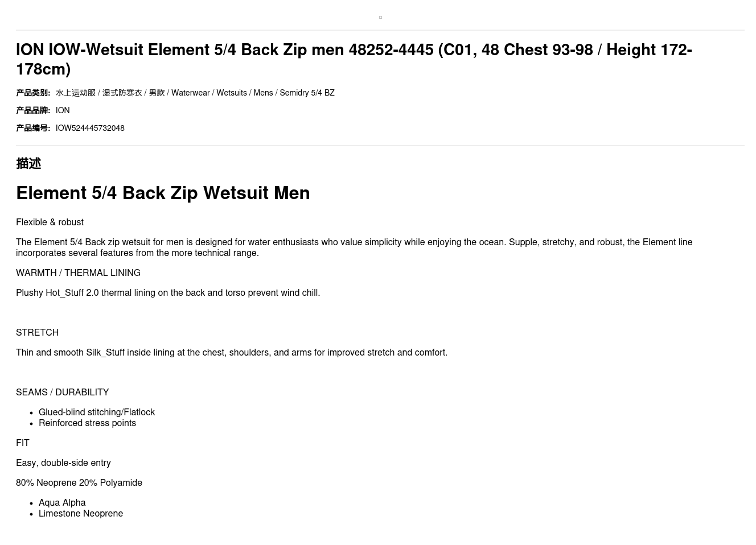
Task: Click the small placeholder image at top
Action: [x=380, y=18]
